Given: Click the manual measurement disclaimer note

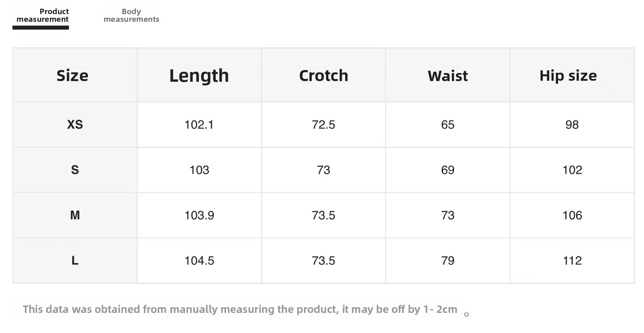Looking at the screenshot, I should pyautogui.click(x=240, y=309).
